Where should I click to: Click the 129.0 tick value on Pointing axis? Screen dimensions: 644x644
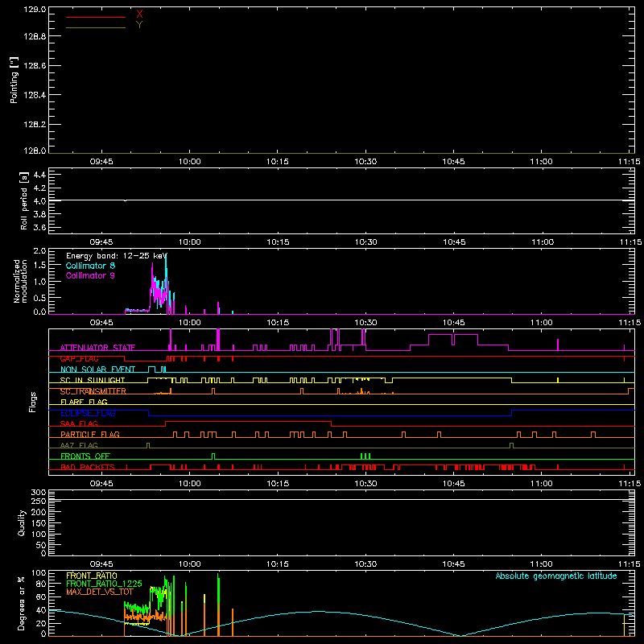coord(35,10)
